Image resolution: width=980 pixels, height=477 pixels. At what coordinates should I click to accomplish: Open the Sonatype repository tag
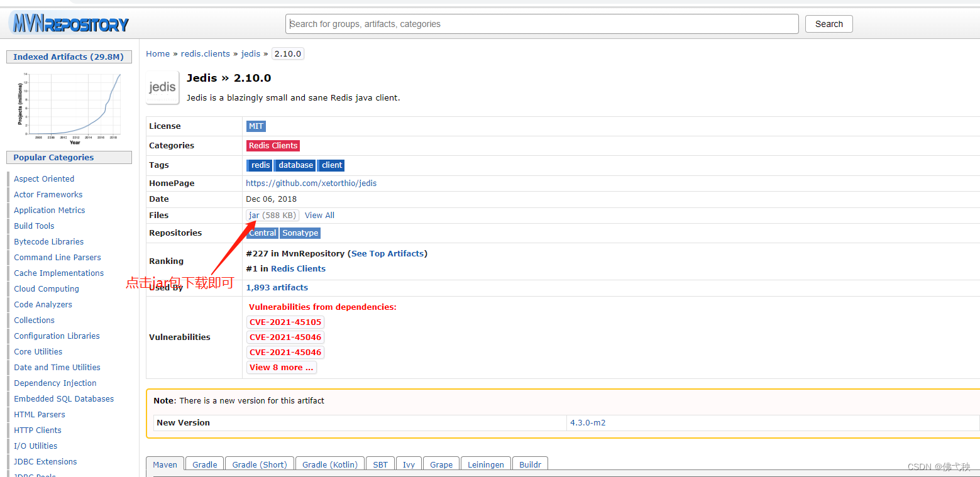click(300, 233)
